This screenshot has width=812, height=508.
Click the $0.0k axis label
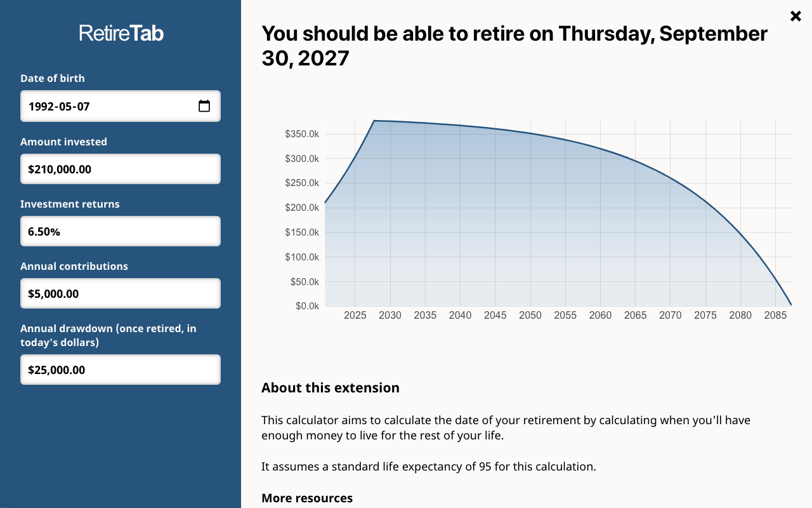coord(308,305)
